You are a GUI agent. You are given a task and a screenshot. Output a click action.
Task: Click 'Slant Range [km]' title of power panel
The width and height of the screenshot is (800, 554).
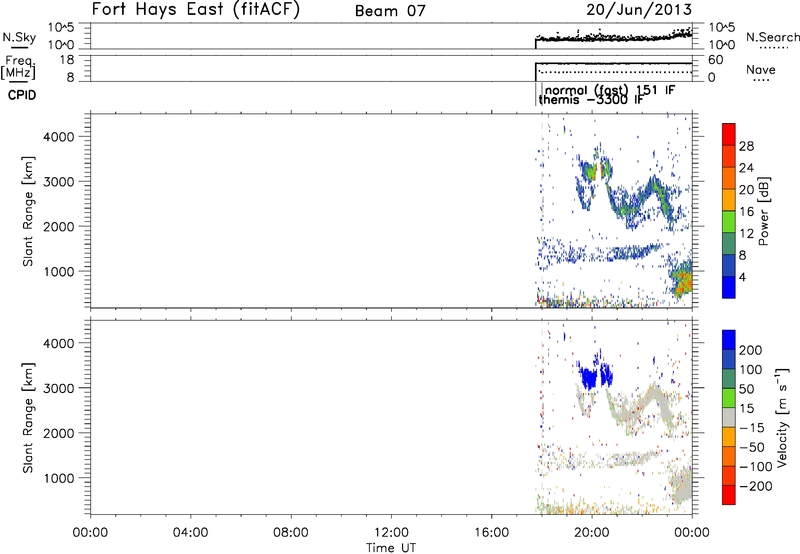(x=28, y=211)
